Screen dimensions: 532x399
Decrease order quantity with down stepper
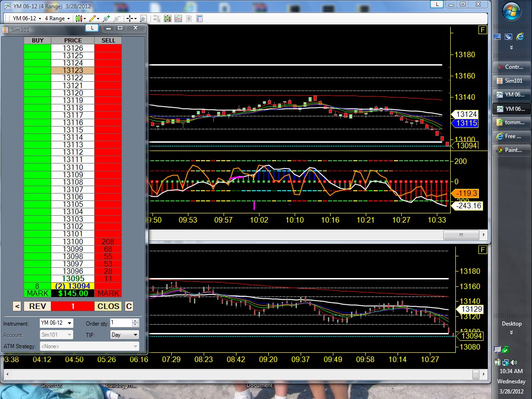point(135,325)
